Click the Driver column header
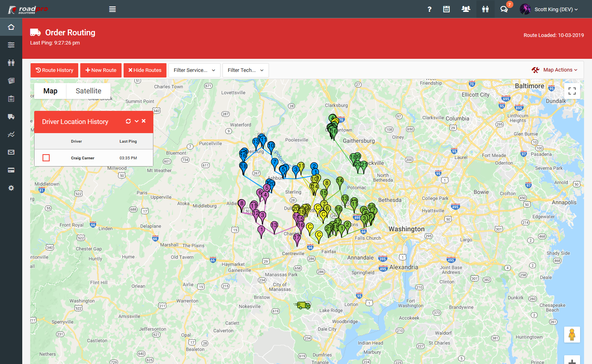This screenshot has height=364, width=592. tap(76, 141)
